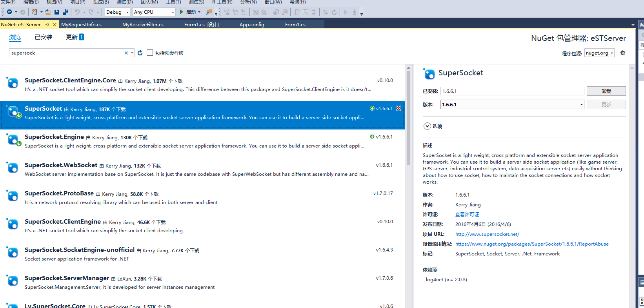Click the red uninstall X on SuperSocket row
This screenshot has width=644, height=308.
[398, 108]
